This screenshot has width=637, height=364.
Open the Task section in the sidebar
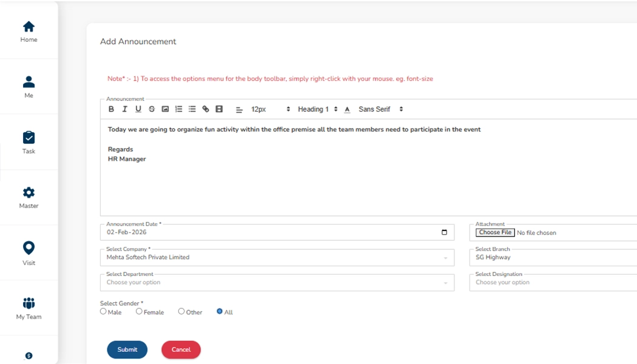[x=29, y=141]
